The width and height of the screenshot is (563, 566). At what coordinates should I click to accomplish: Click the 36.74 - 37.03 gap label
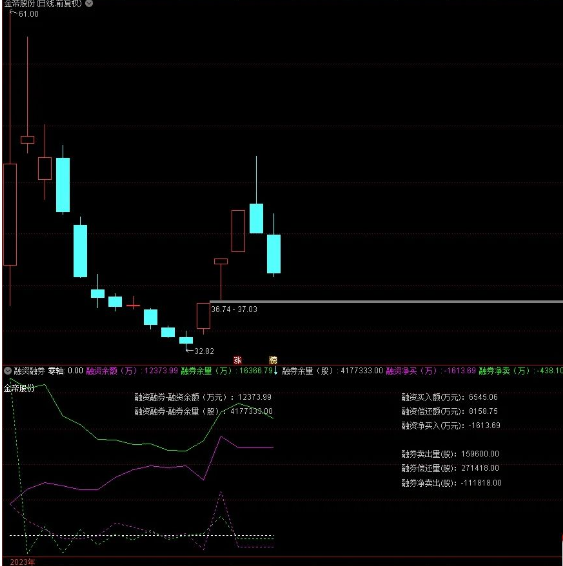(x=234, y=309)
